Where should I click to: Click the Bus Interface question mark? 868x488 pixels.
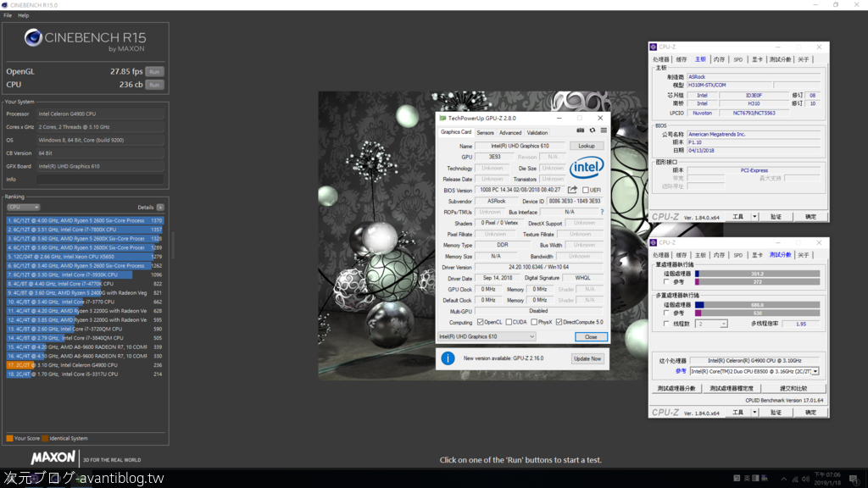point(602,212)
